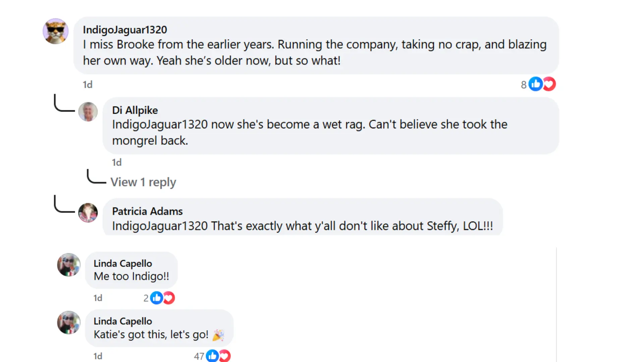Open IndigoJaguar1320 author name link

click(x=125, y=30)
